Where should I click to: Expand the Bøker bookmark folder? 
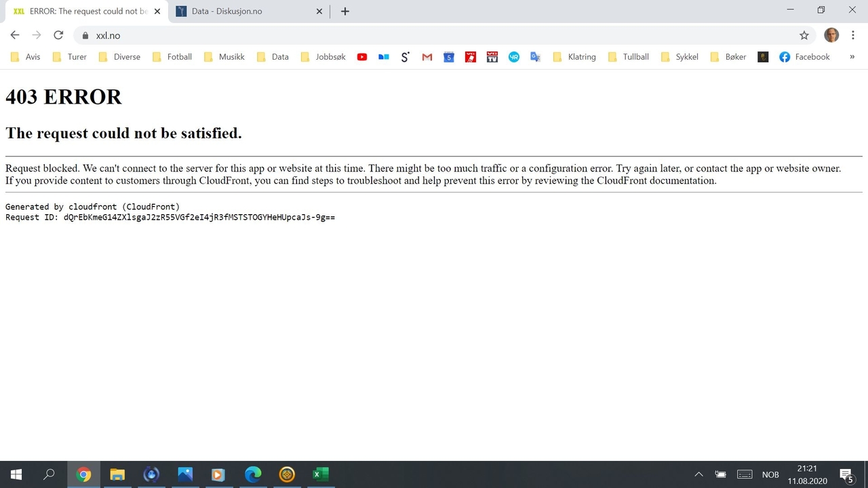click(x=728, y=57)
